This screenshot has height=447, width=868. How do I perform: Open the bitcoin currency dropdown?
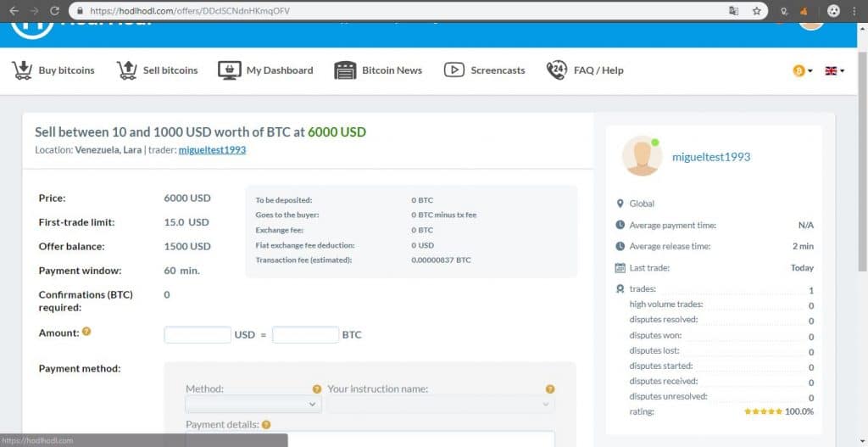[x=802, y=71]
